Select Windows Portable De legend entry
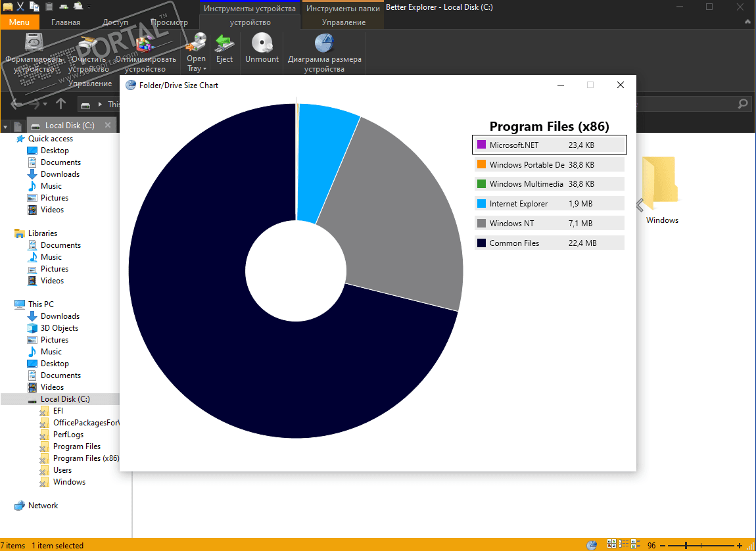The image size is (756, 551). [x=549, y=164]
